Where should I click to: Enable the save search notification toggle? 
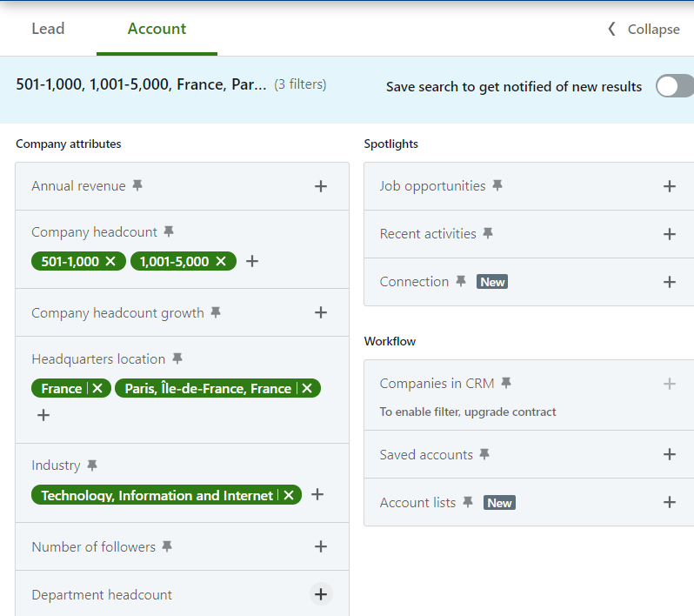(x=673, y=86)
